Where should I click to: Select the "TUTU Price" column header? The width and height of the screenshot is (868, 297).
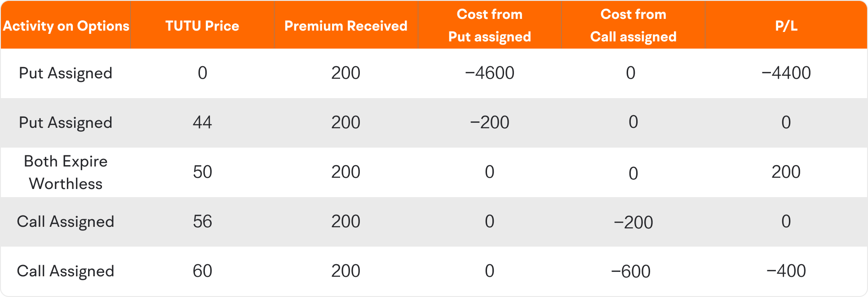tap(202, 26)
